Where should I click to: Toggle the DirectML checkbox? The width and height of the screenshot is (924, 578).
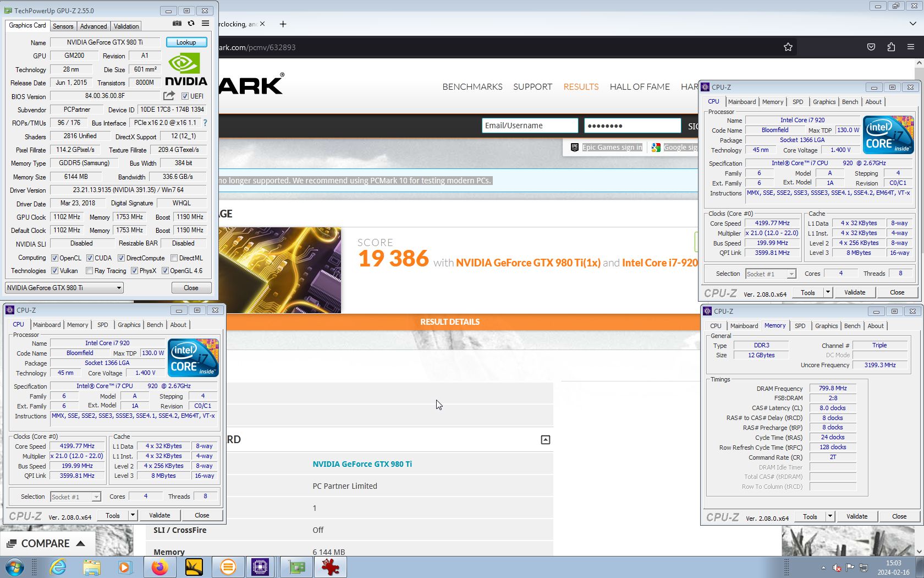point(174,258)
